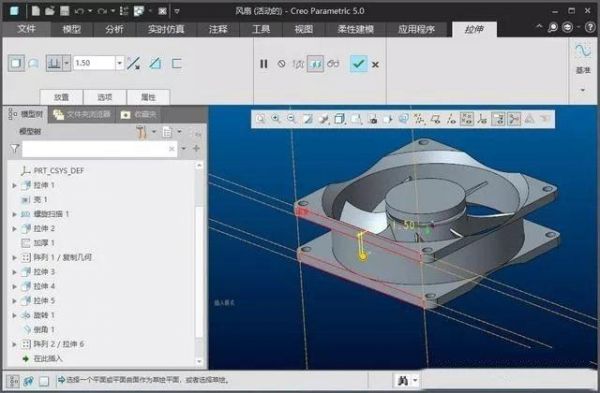
Task: Select the remove material icon
Action: 155,63
